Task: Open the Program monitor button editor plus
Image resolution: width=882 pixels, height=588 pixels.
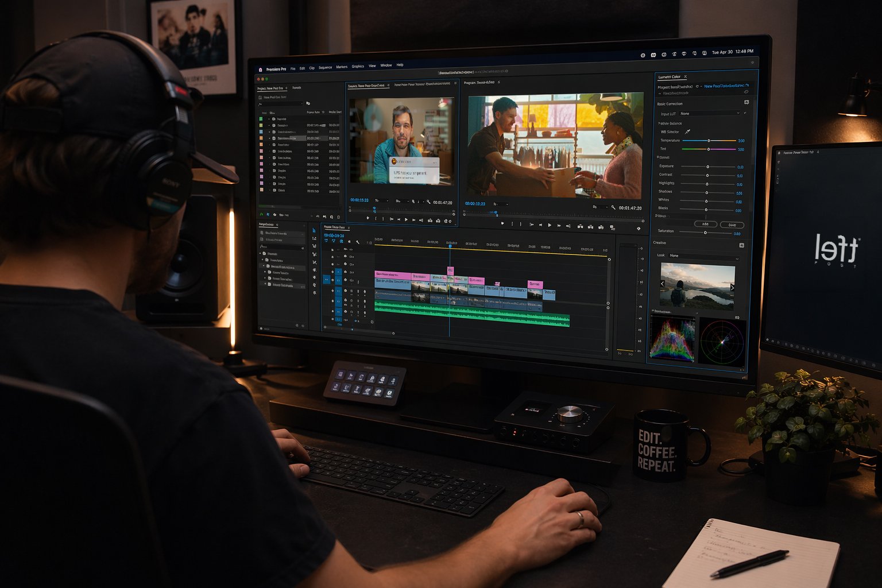Action: [639, 229]
